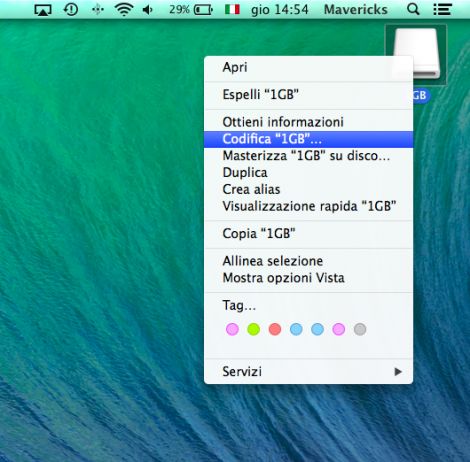Select the 1GB drive icon on desktop
This screenshot has width=470, height=462.
point(416,55)
